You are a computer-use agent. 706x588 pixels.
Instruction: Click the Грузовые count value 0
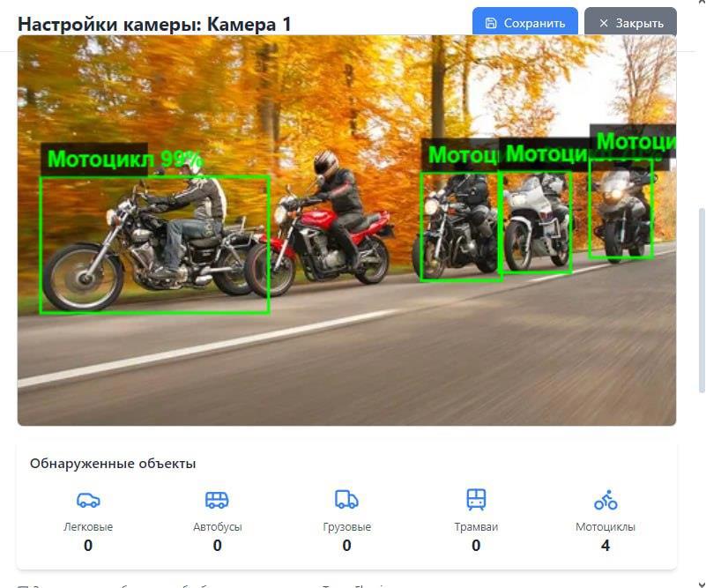pyautogui.click(x=346, y=546)
